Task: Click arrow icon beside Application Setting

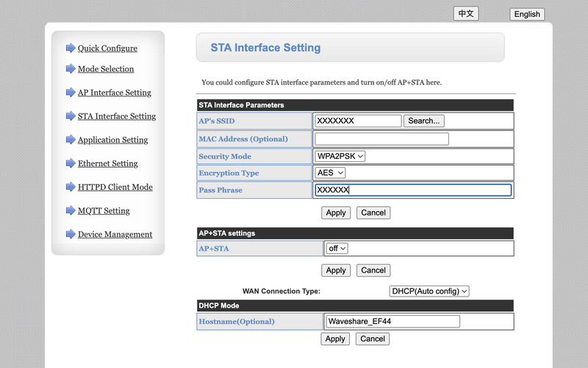Action: coord(71,139)
